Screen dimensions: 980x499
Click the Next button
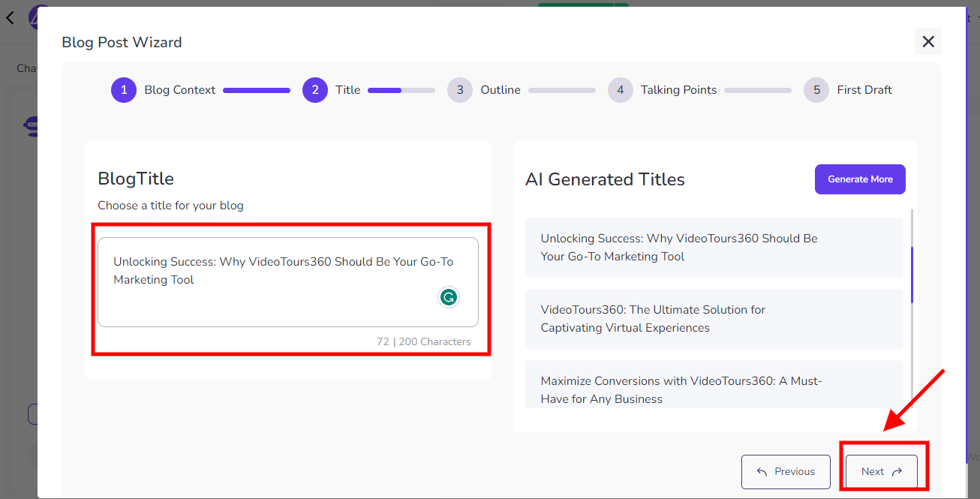coord(882,472)
